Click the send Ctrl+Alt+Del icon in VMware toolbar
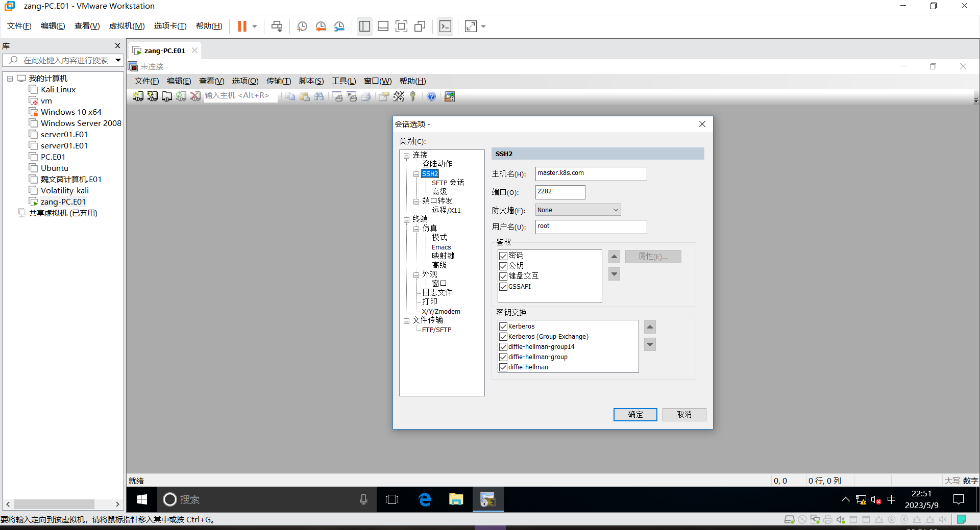The width and height of the screenshot is (980, 530). click(x=277, y=27)
